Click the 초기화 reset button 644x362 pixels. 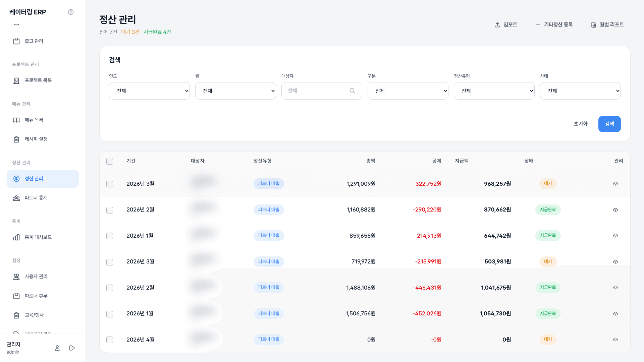[581, 124]
